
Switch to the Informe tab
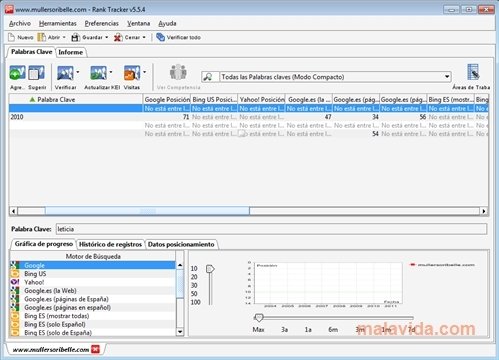click(x=70, y=52)
